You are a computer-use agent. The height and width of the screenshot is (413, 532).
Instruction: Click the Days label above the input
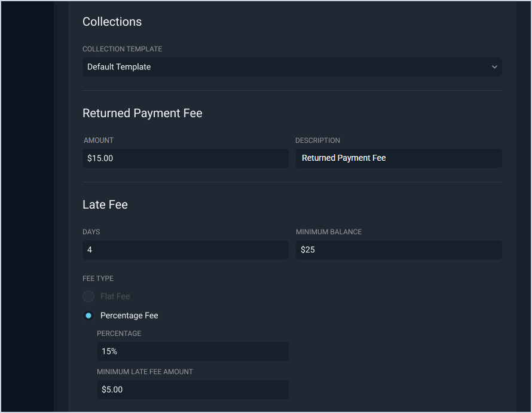91,232
